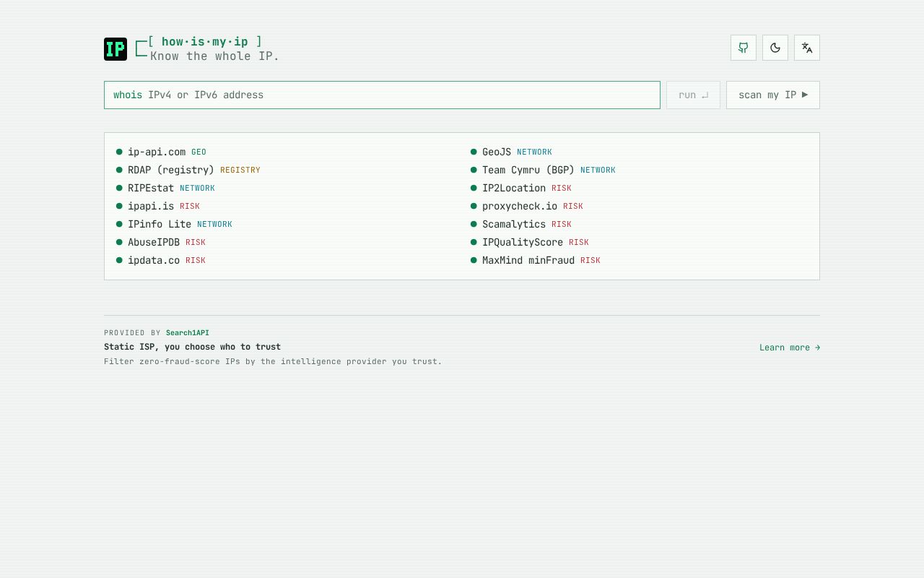Viewport: 924px width, 578px height.
Task: Select the IP2Location entry
Action: (521, 188)
